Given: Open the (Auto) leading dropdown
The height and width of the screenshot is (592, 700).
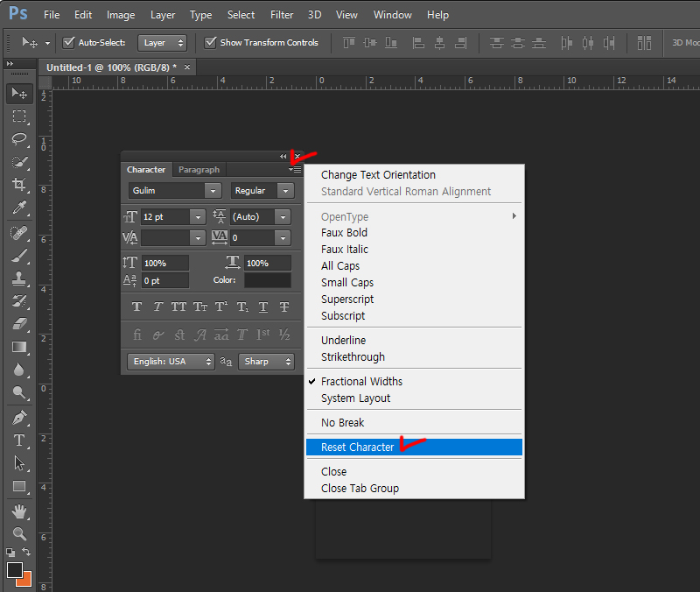Looking at the screenshot, I should point(283,217).
